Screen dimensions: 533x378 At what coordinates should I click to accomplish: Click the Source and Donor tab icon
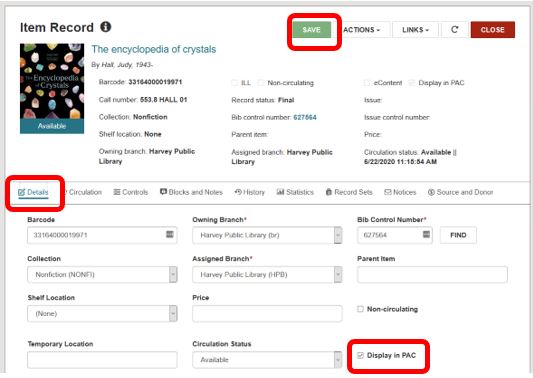(x=431, y=192)
